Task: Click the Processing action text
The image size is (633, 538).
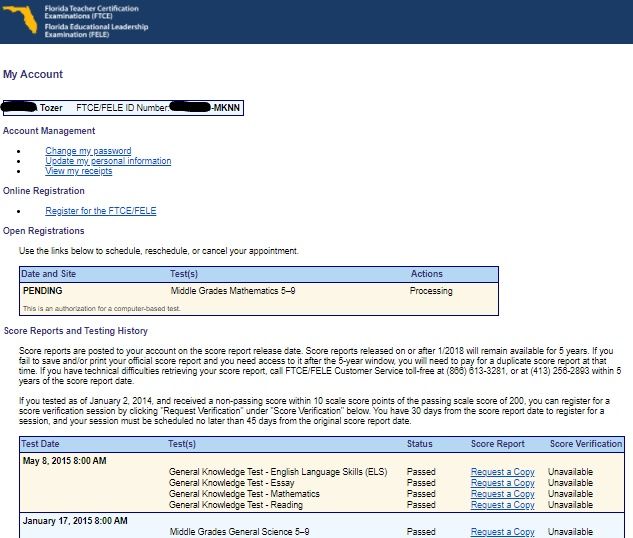Action: tap(431, 291)
